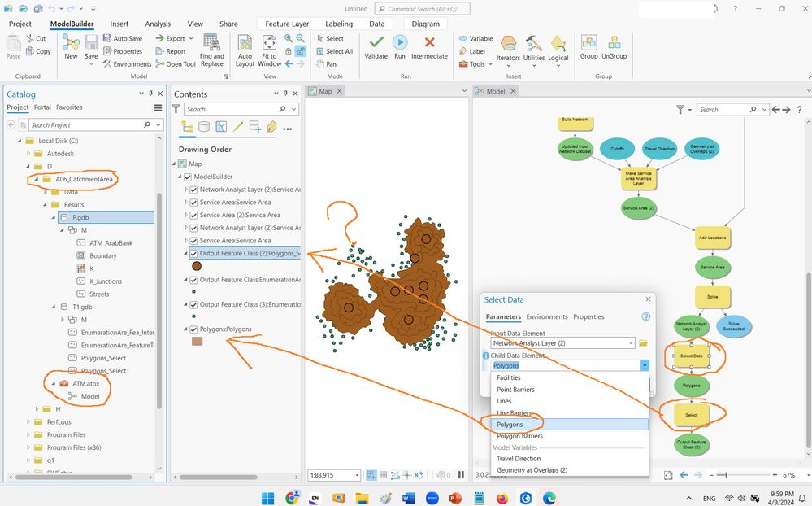Viewport: 812px width, 506px height.
Task: Add a Label from Insert group
Action: (x=471, y=51)
